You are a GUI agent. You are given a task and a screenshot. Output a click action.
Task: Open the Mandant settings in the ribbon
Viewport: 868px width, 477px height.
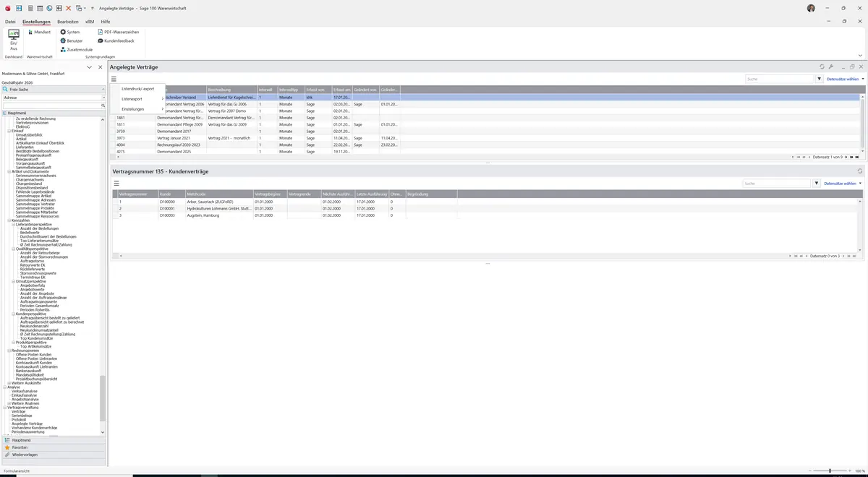point(39,32)
